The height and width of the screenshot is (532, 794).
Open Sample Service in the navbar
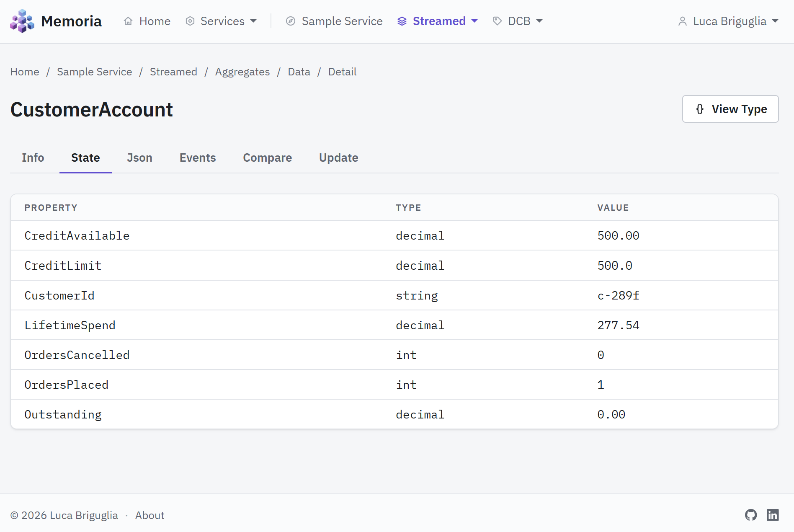[x=334, y=21]
